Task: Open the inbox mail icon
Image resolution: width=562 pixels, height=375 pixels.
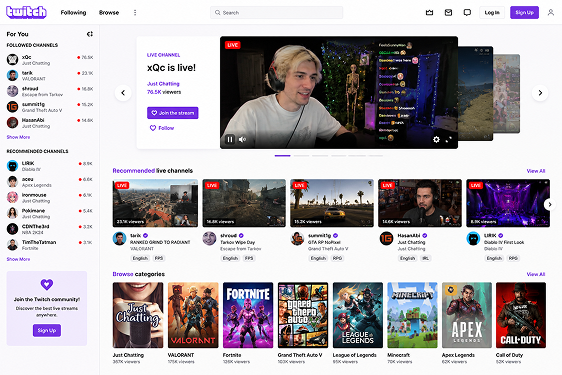Action: coord(448,13)
